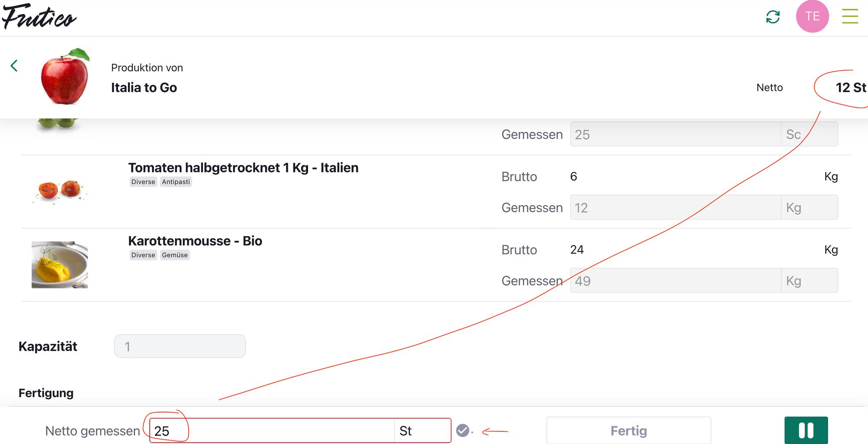Image resolution: width=868 pixels, height=444 pixels.
Task: Click the Diverse tag under Karottenmousse
Action: click(143, 255)
